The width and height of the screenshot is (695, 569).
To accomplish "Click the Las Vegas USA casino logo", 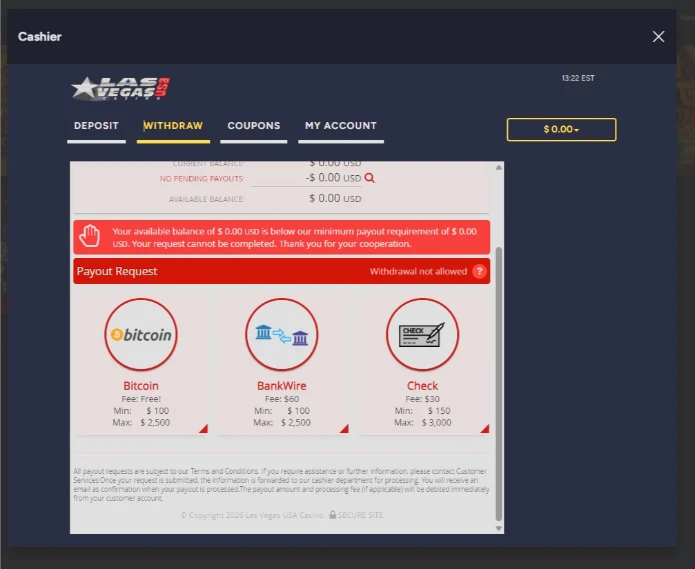I will [x=120, y=88].
